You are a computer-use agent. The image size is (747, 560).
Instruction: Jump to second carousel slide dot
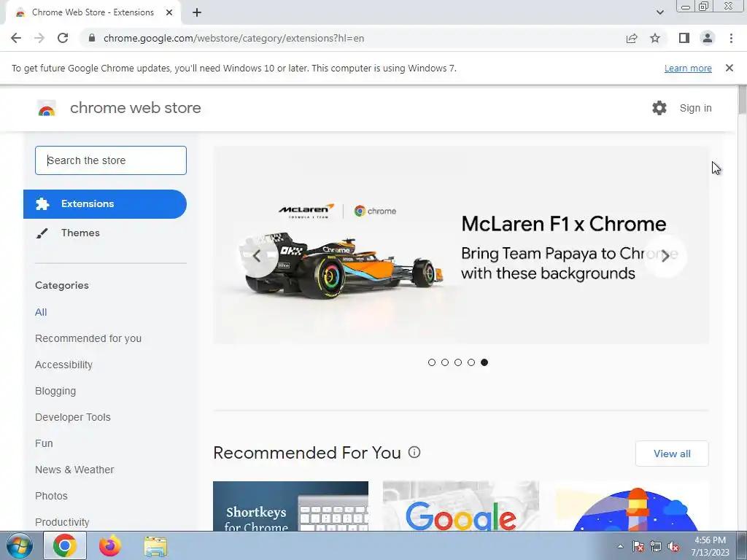(445, 362)
